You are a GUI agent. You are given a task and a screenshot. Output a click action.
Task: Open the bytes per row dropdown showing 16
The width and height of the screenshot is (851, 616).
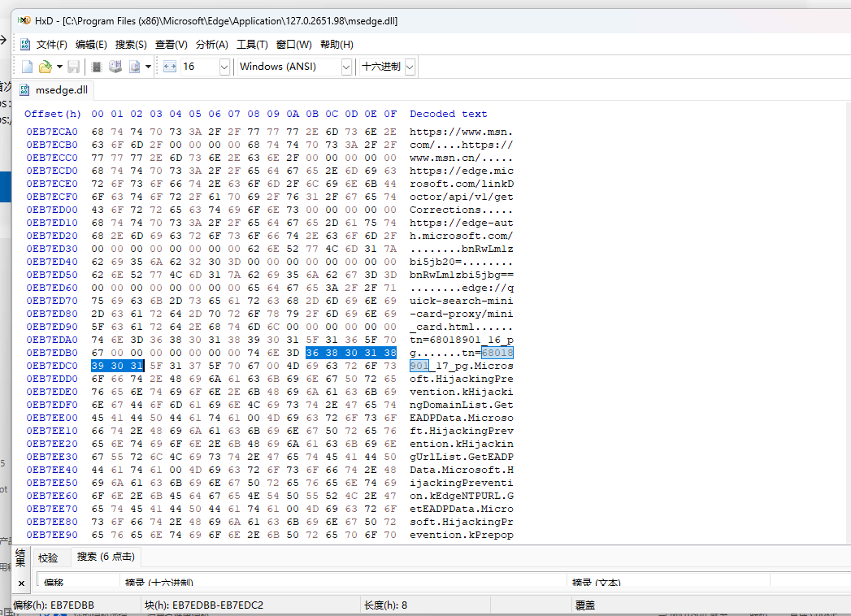point(224,67)
